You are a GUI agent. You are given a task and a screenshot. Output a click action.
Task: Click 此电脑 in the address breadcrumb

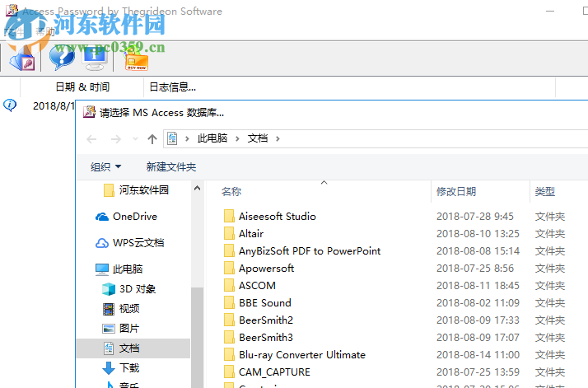(212, 138)
